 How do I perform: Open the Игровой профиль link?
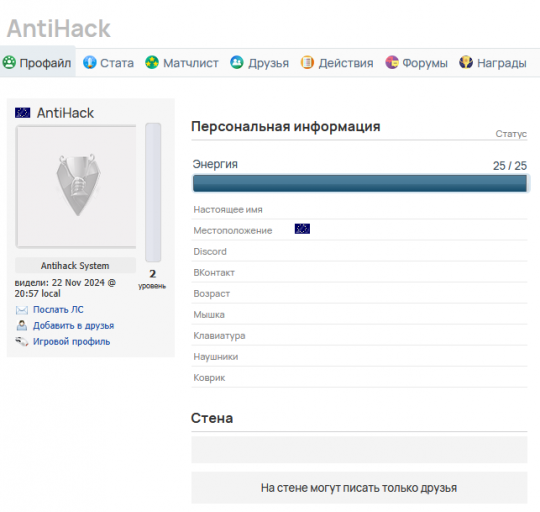click(x=72, y=342)
